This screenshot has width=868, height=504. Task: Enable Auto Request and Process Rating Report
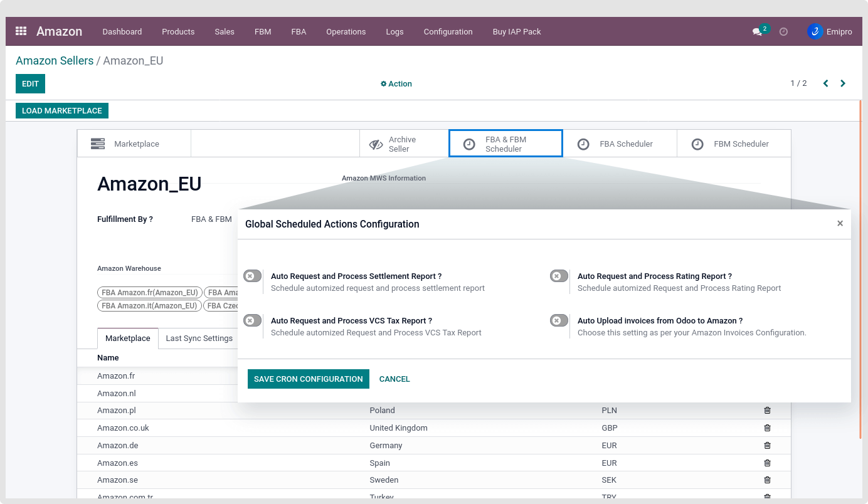(559, 276)
